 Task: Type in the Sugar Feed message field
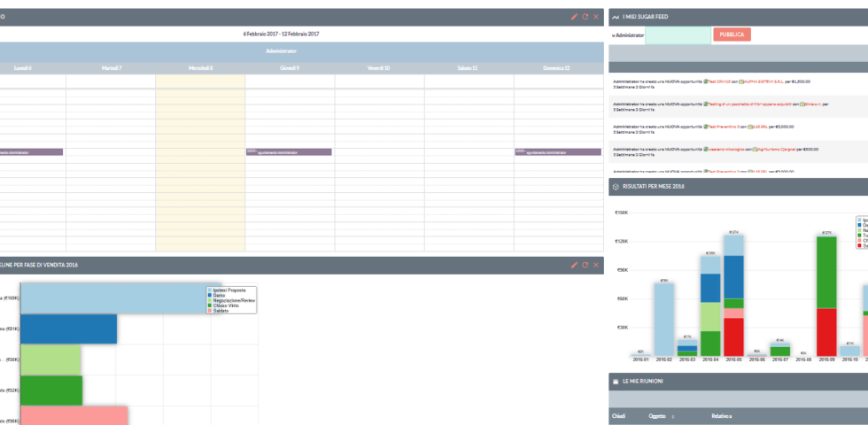point(678,35)
